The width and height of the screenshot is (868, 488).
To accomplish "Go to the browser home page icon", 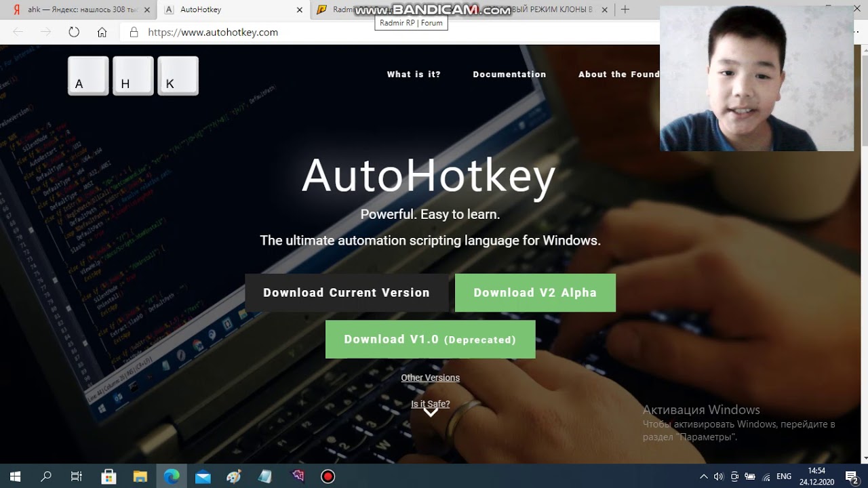I will click(102, 32).
